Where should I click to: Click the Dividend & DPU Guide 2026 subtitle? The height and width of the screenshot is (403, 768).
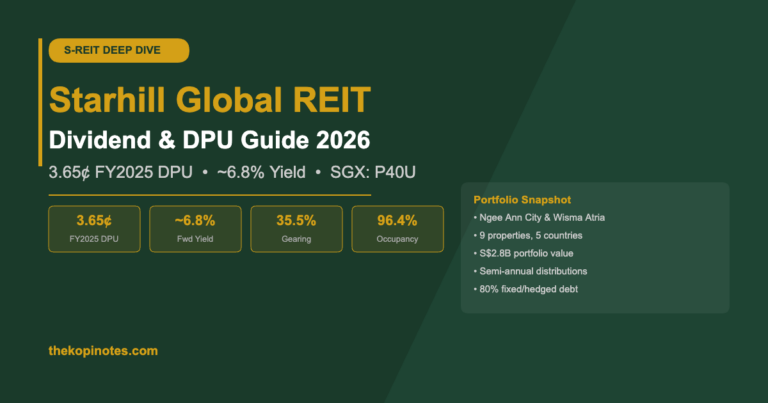[210, 140]
